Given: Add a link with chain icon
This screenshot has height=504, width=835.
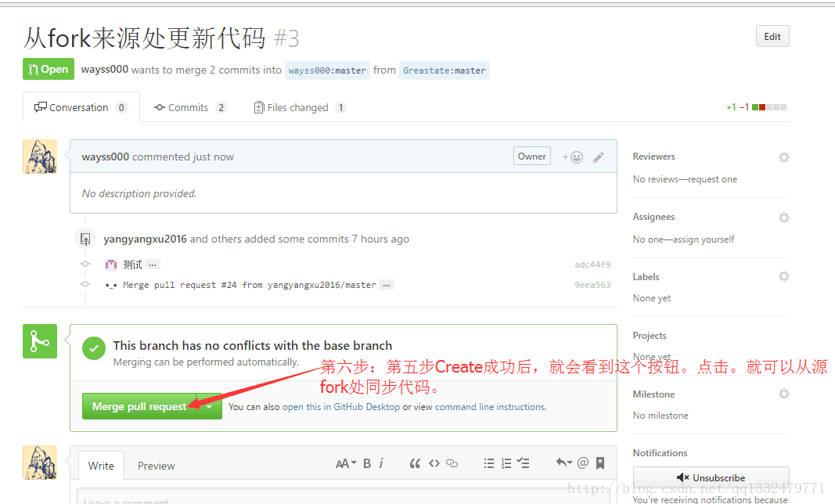Looking at the screenshot, I should point(452,463).
